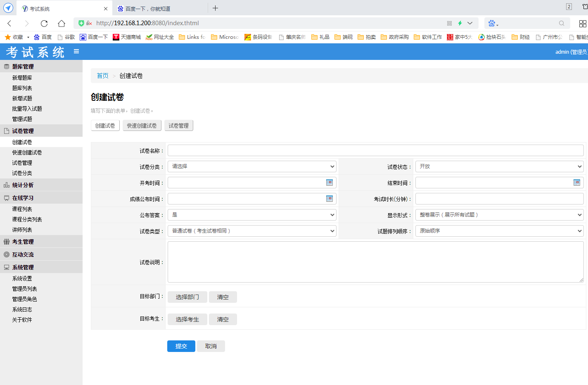Open the 成绩公布时间 calendar picker icon
This screenshot has width=588, height=385.
[329, 199]
